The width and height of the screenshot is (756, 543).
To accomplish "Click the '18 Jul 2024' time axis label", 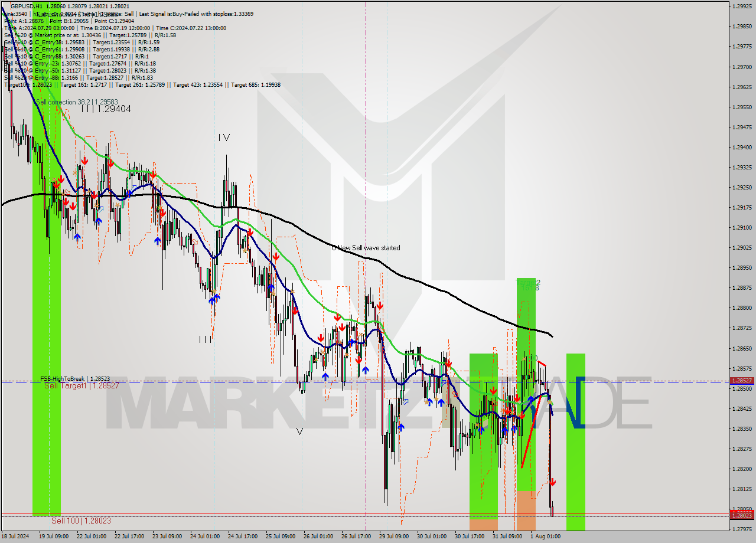I will [15, 537].
